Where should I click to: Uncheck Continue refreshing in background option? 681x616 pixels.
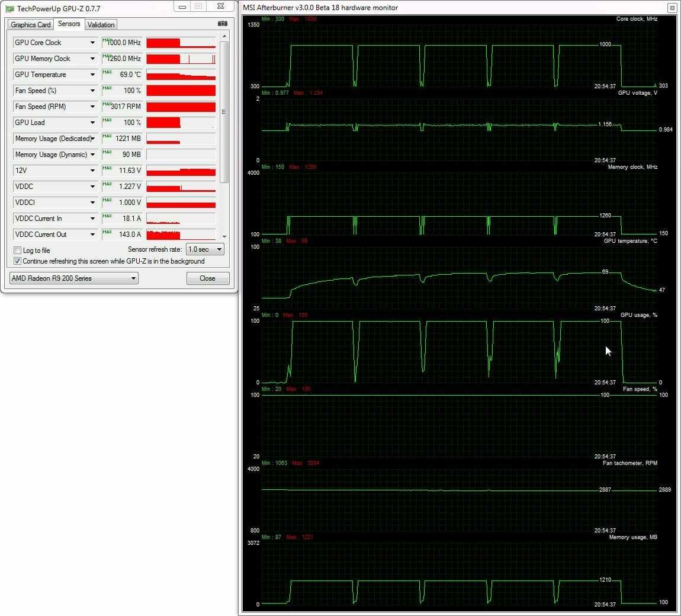click(x=17, y=261)
